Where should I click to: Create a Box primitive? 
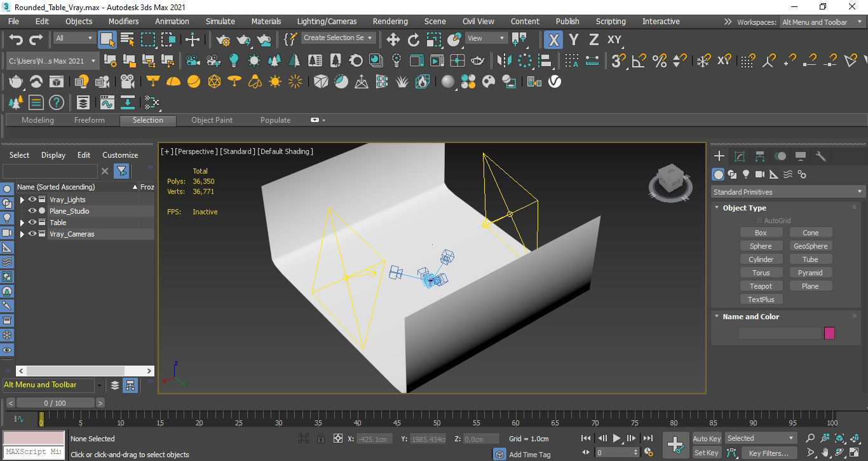(x=761, y=233)
